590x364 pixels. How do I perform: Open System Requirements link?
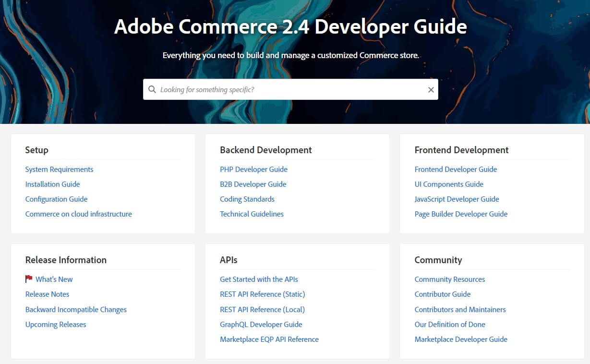(59, 169)
